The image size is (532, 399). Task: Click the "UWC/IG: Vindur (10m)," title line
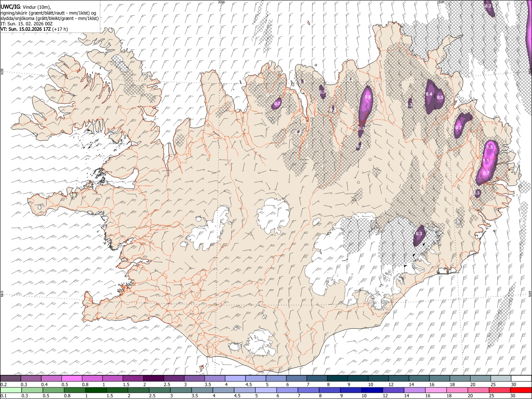pos(25,7)
